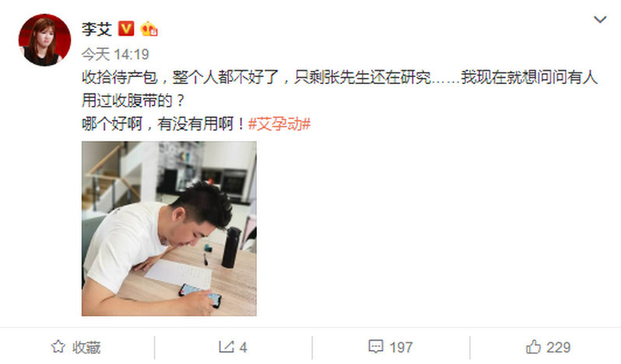Expand the post options chevron menu
The height and width of the screenshot is (364, 621).
600,19
